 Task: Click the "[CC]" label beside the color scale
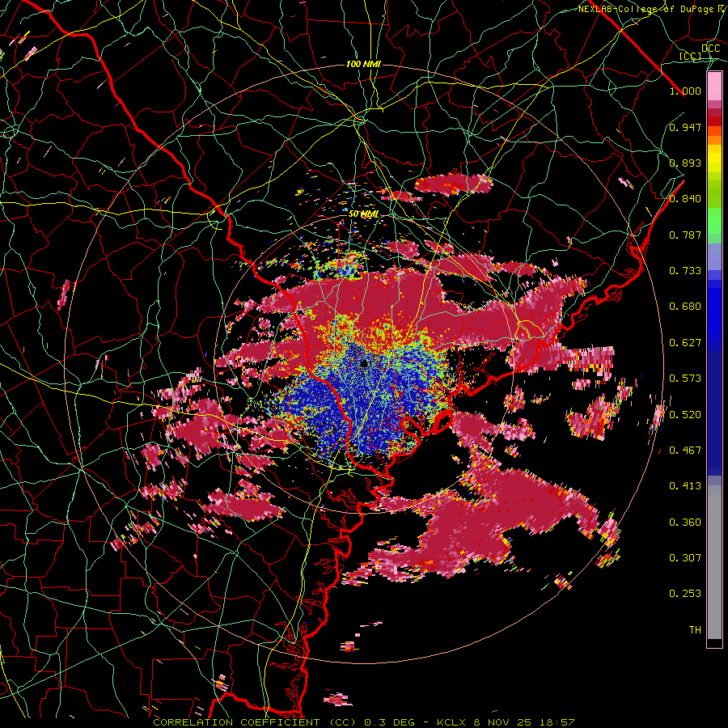point(691,56)
